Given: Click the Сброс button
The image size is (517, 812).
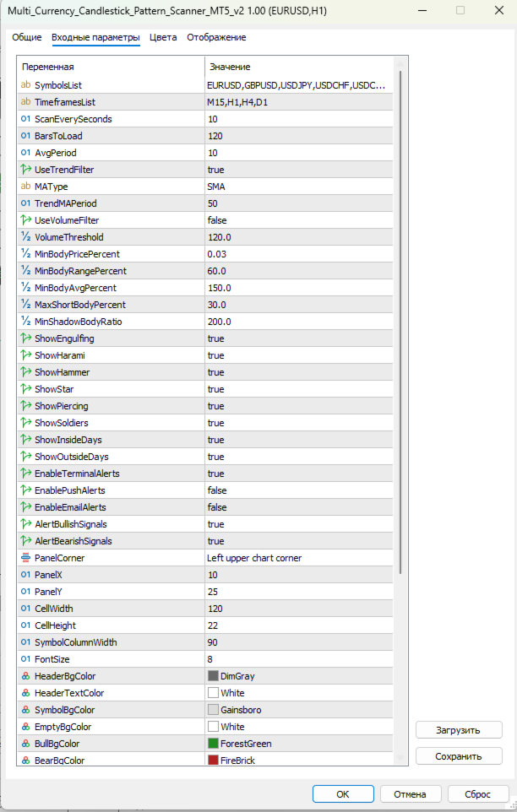Looking at the screenshot, I should coord(477,794).
